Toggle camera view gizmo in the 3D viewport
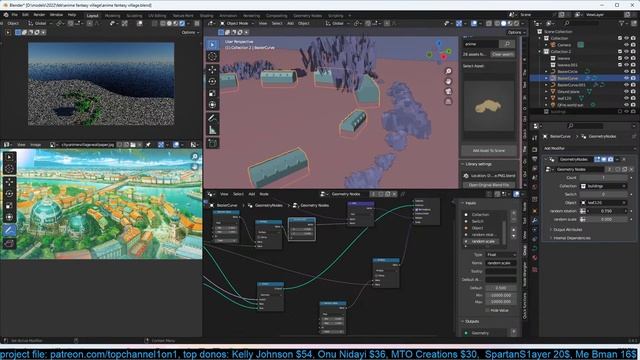The height and width of the screenshot is (360, 640). click(448, 91)
